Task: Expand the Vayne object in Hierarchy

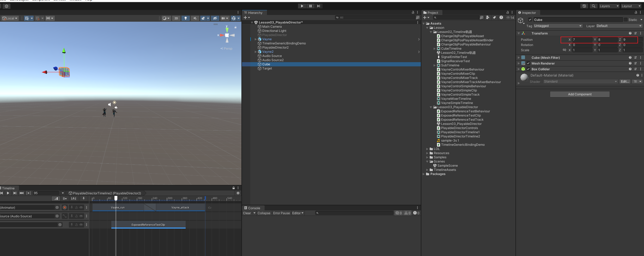Action: (x=256, y=39)
